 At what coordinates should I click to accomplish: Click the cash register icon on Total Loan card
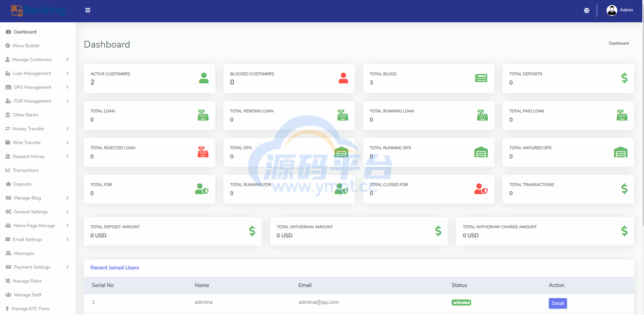[x=203, y=115]
